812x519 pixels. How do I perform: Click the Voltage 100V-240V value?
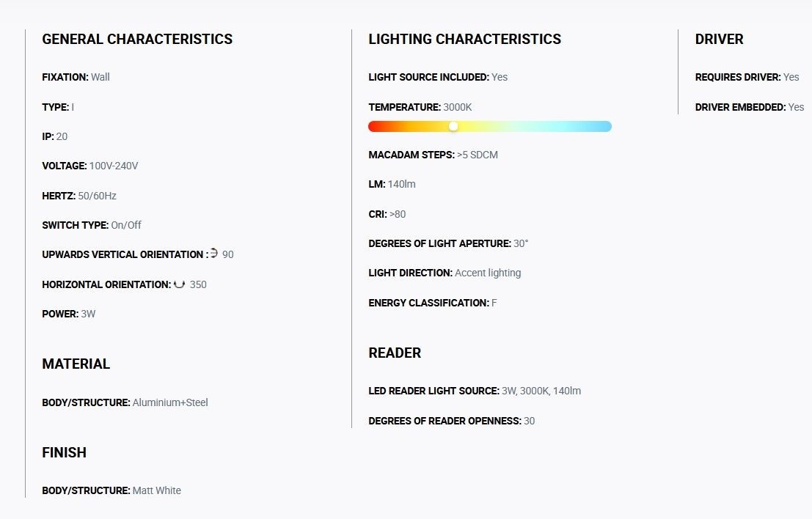pos(114,166)
